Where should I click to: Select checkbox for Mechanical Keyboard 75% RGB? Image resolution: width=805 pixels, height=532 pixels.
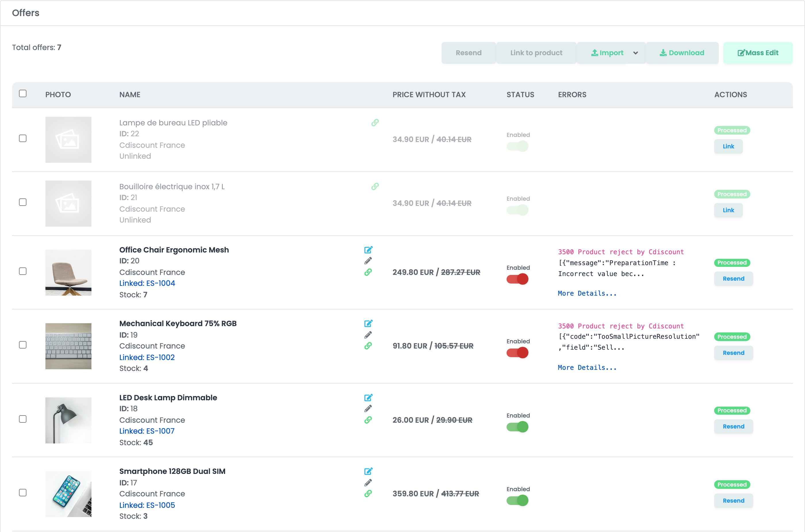coord(23,345)
